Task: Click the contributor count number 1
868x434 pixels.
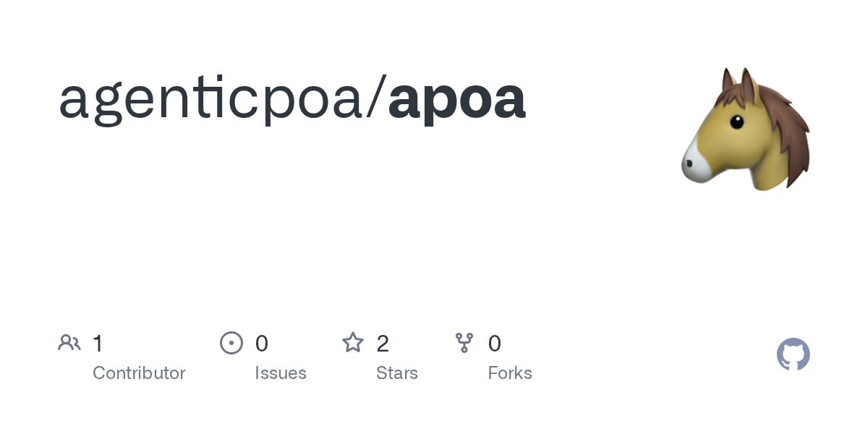Action: (98, 344)
